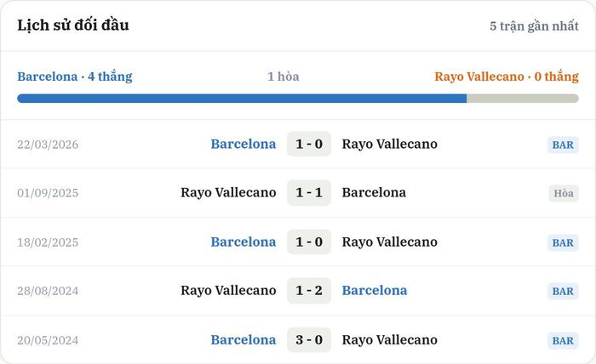This screenshot has height=364, width=596.
Task: Open blue Barcelona away team on 28/08/2024
Action: pos(375,290)
